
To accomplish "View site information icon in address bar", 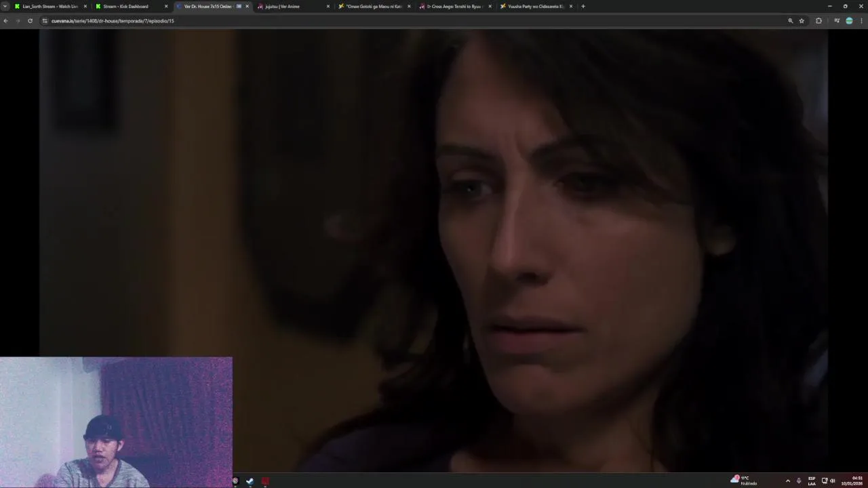I will (x=45, y=21).
